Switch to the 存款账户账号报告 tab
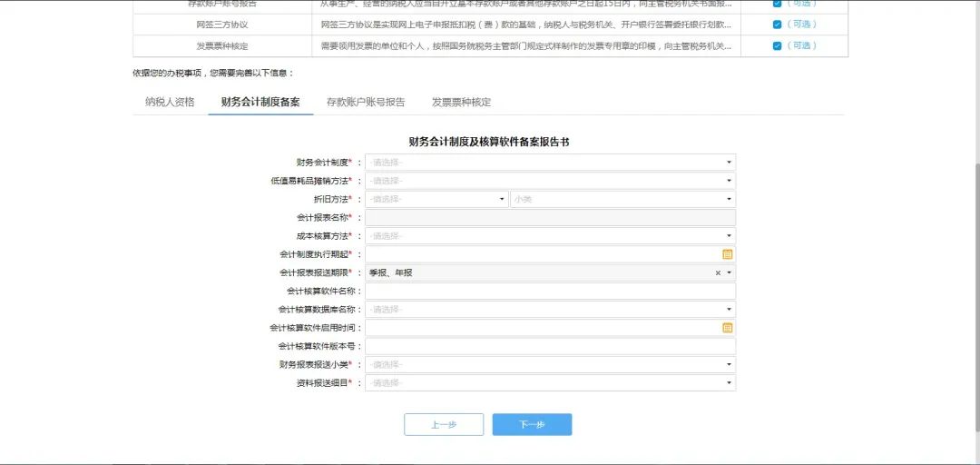Viewport: 980px width, 465px height. click(366, 102)
